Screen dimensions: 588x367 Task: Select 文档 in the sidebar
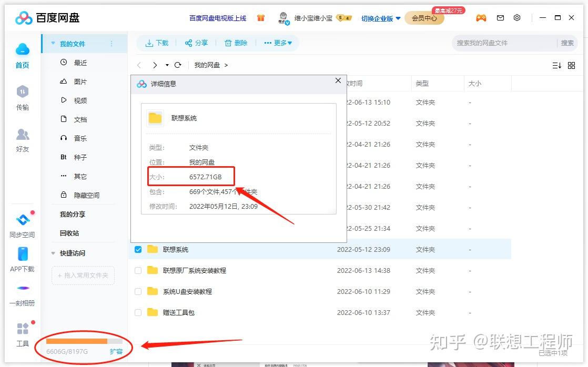click(80, 119)
